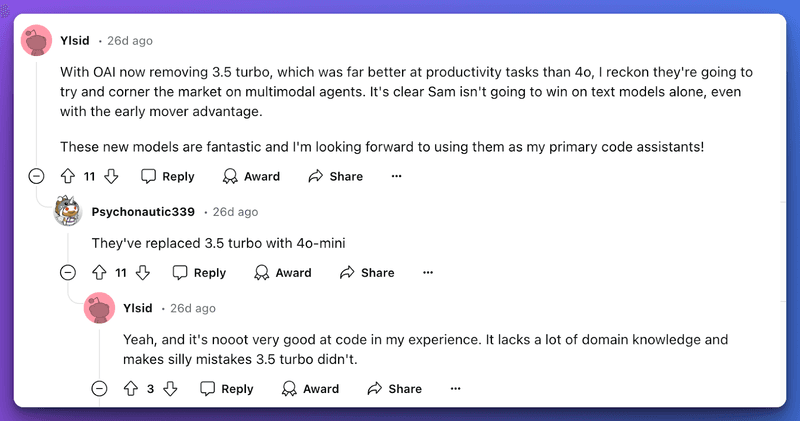Screen dimensions: 800x421
Task: Downvote Psychonautic339's comment
Action: coord(143,273)
